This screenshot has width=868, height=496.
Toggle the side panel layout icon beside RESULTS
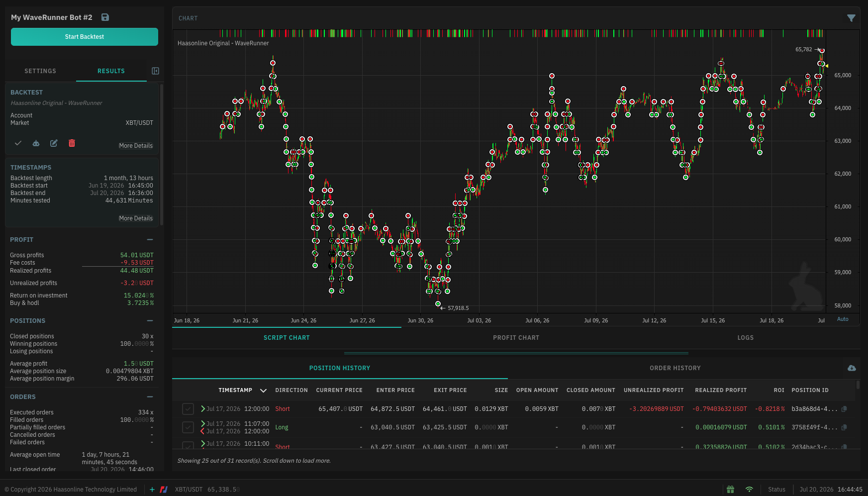(x=155, y=71)
